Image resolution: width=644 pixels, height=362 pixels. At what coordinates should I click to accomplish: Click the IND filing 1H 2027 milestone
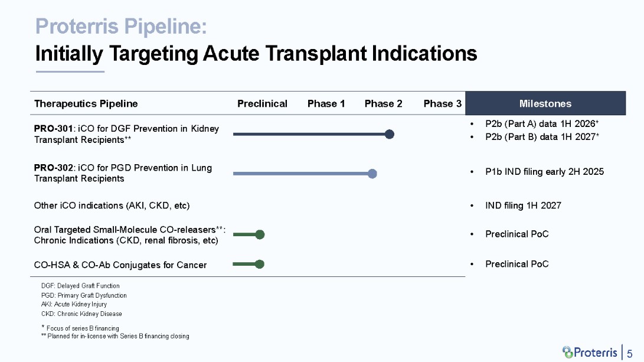523,206
